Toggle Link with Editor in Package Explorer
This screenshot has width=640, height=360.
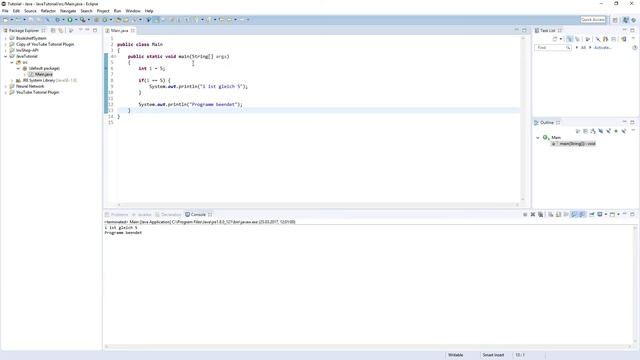61,31
